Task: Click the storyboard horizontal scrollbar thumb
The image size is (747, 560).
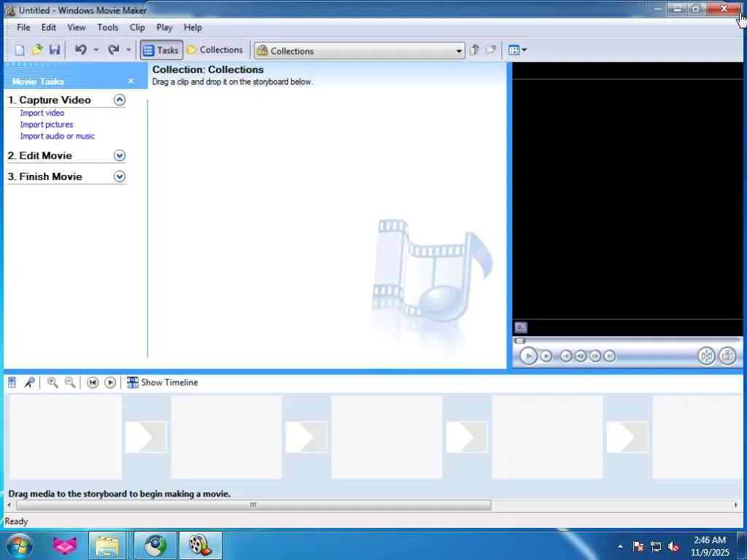Action: [253, 505]
